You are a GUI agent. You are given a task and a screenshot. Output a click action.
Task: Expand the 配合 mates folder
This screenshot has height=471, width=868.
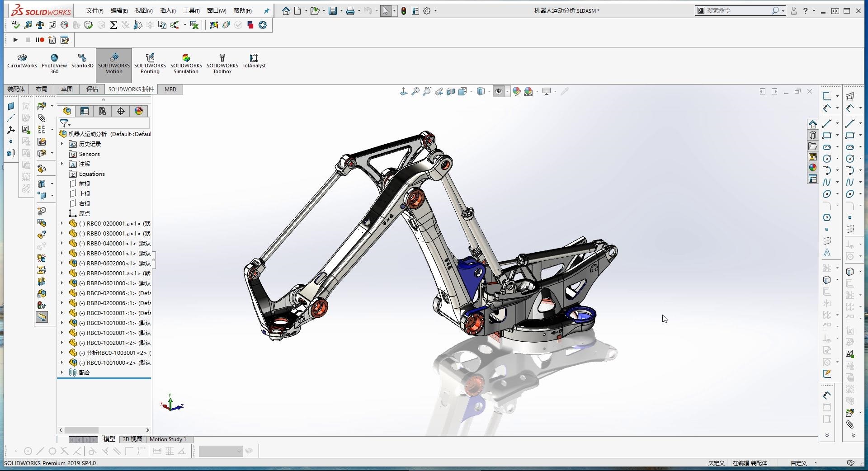tap(62, 372)
